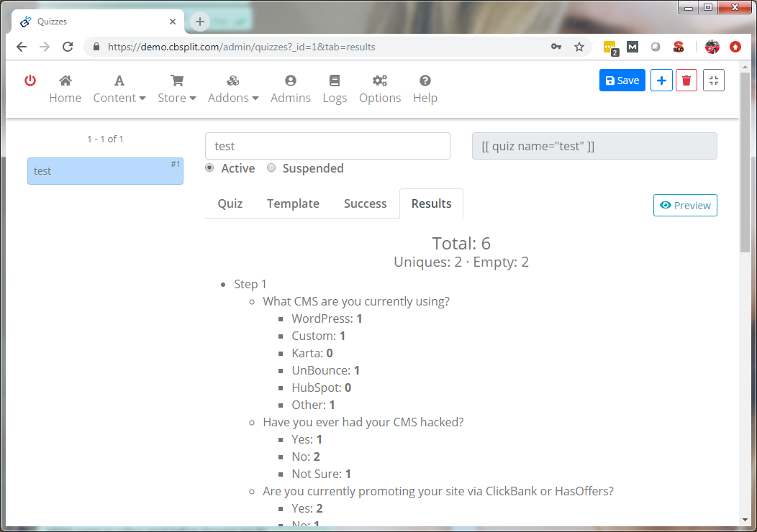Click the quiz name input field

[327, 146]
